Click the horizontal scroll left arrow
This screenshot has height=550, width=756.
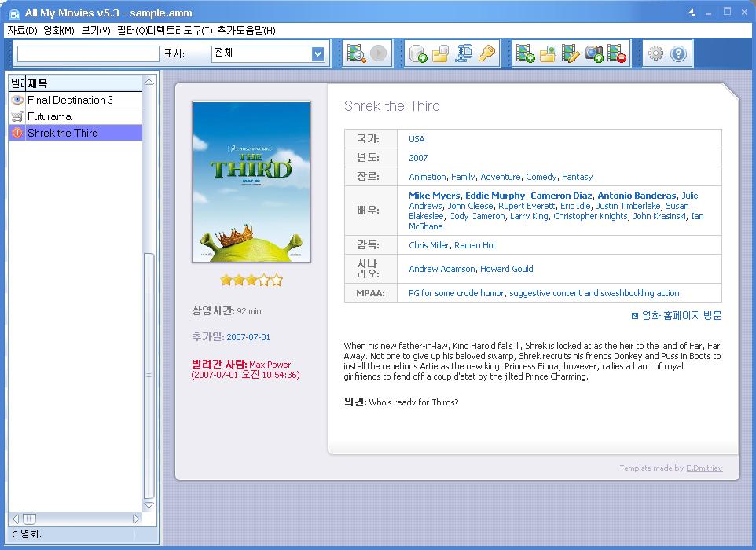click(x=16, y=519)
